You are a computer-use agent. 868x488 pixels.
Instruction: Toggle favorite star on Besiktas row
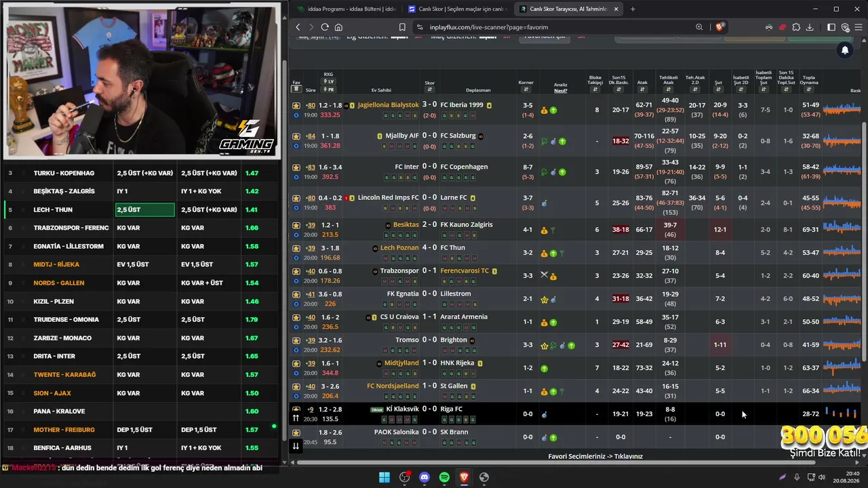tap(296, 224)
